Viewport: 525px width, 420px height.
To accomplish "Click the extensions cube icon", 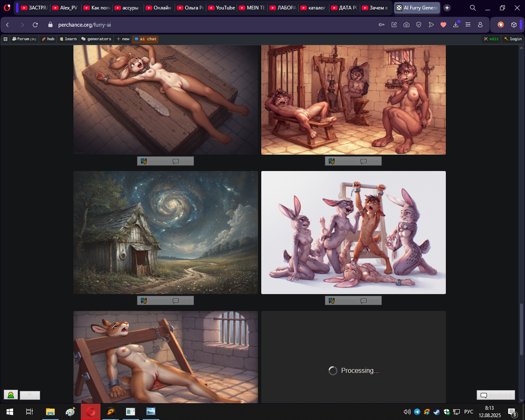I will pyautogui.click(x=514, y=25).
